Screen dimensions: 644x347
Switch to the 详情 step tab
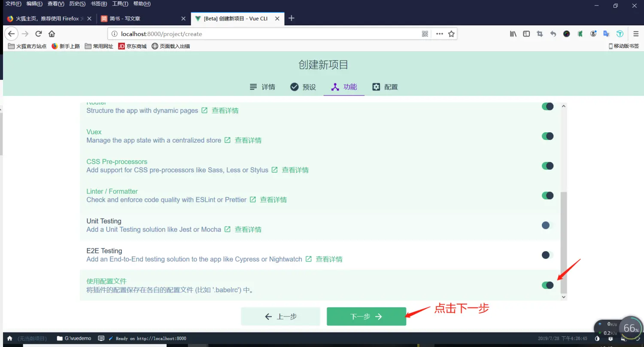click(262, 87)
